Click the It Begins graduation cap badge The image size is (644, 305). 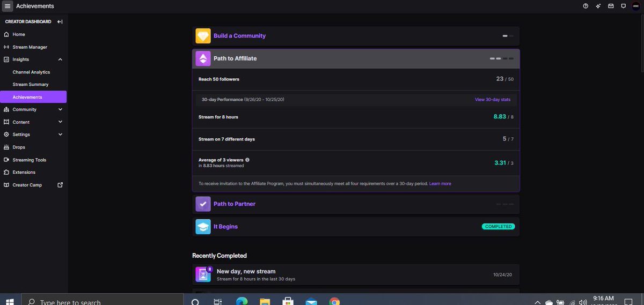(x=203, y=227)
